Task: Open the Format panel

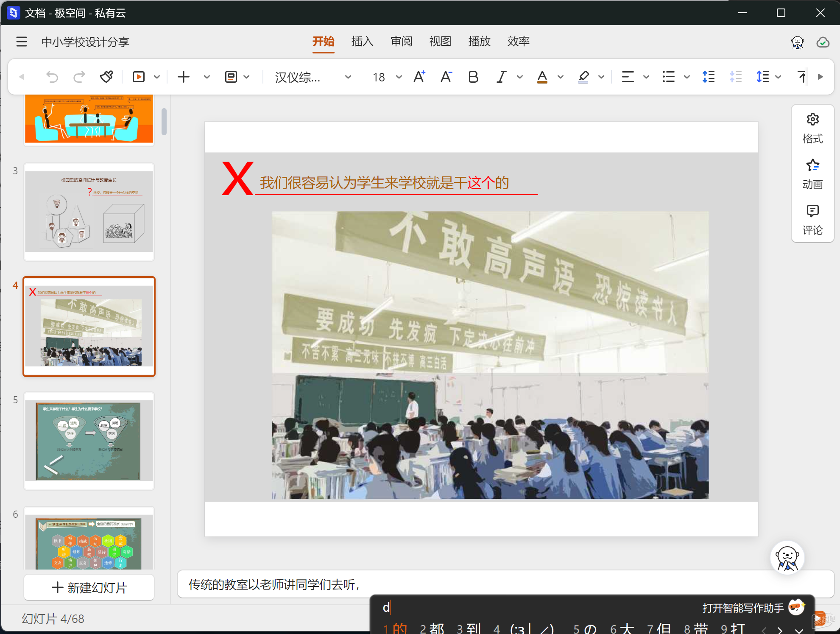Action: pyautogui.click(x=812, y=128)
